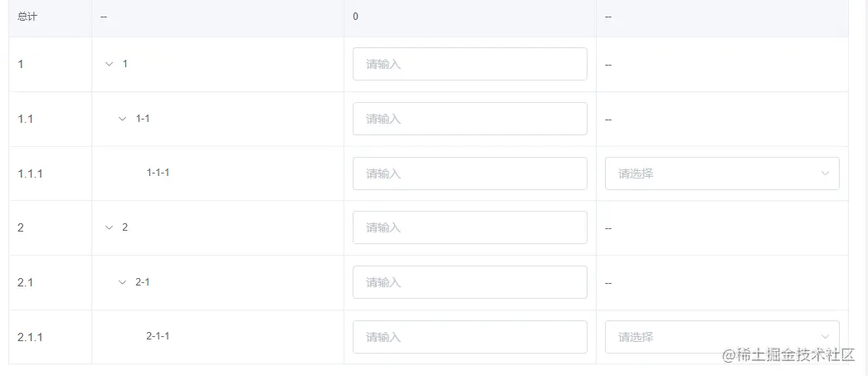The height and width of the screenshot is (376, 868).
Task: Focus the 请输入 field in row 2
Action: (470, 227)
